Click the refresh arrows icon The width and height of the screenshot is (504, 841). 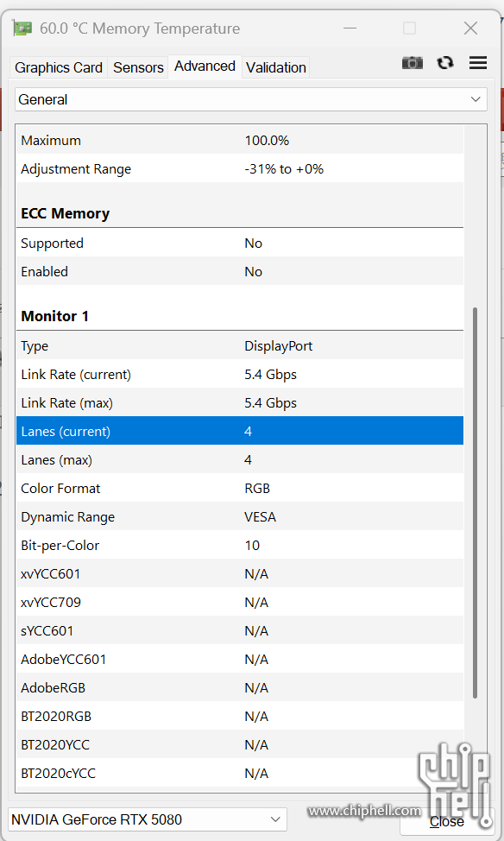coord(445,63)
